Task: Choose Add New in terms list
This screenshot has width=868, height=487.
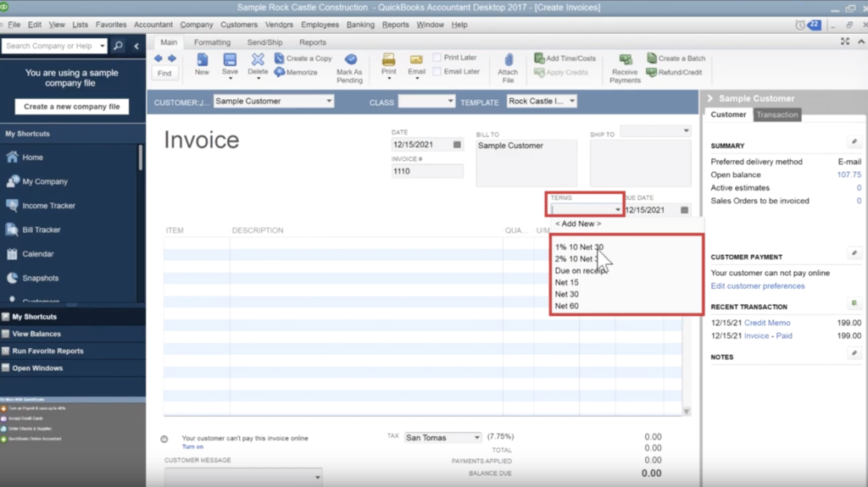Action: (578, 224)
